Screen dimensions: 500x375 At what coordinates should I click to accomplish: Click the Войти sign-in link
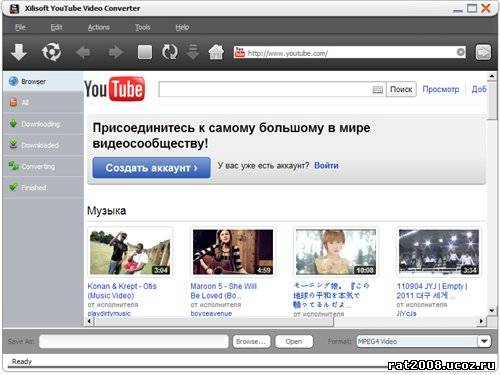pos(326,165)
